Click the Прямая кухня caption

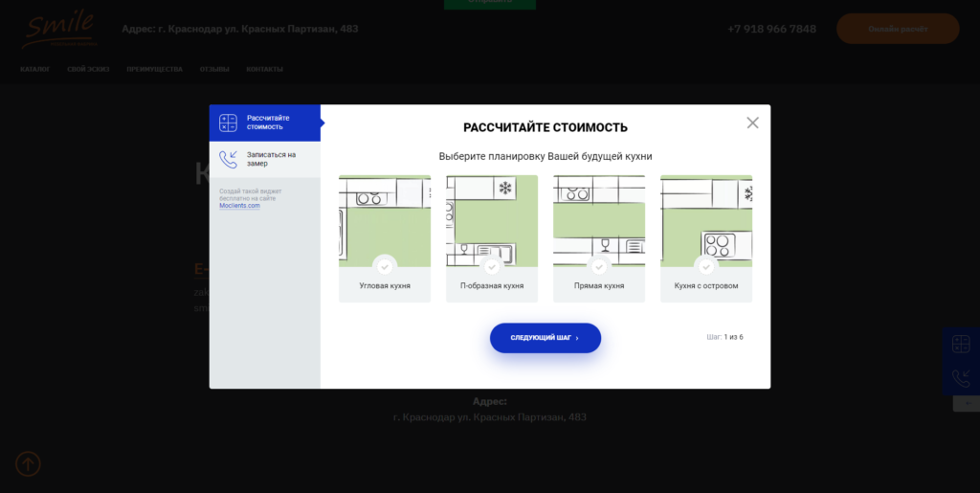599,285
